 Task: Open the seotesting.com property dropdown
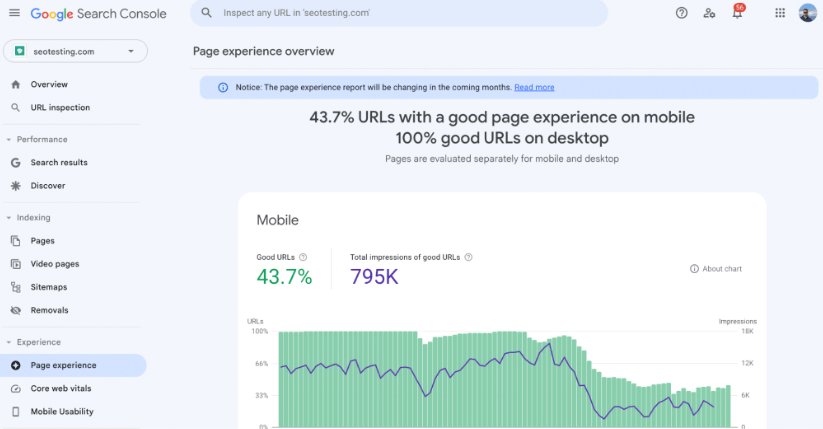pos(76,51)
